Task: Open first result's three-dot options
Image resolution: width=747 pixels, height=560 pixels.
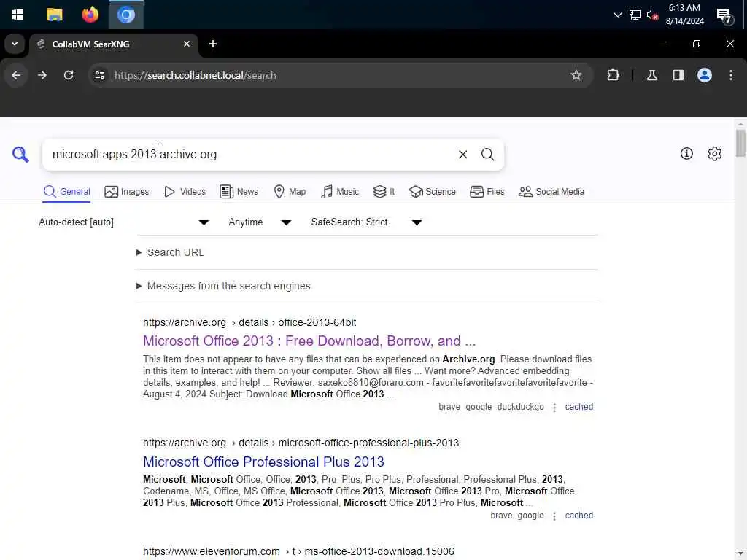Action: pos(554,408)
